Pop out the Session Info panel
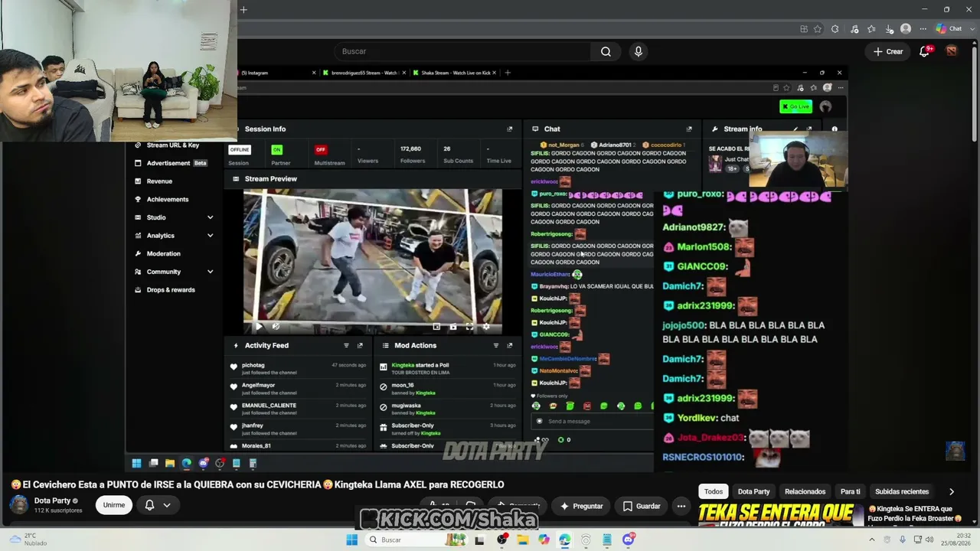Image resolution: width=980 pixels, height=551 pixels. 510,129
